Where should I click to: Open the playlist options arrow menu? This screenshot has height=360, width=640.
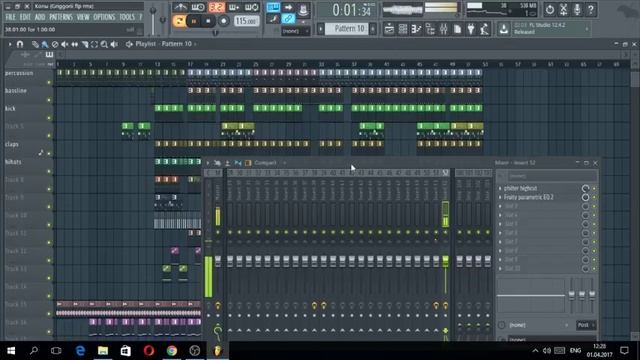pos(10,44)
